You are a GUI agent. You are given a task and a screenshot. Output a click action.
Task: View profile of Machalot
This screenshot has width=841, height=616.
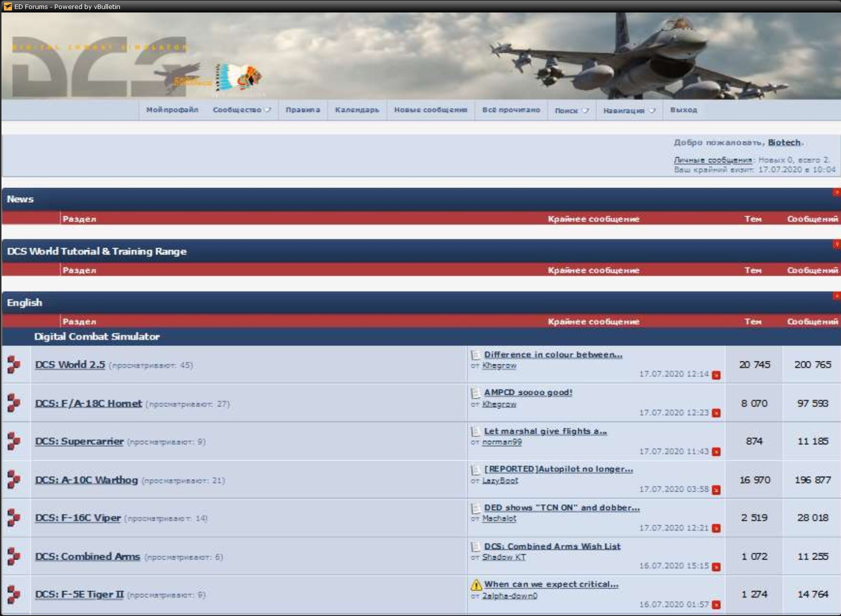[x=499, y=518]
